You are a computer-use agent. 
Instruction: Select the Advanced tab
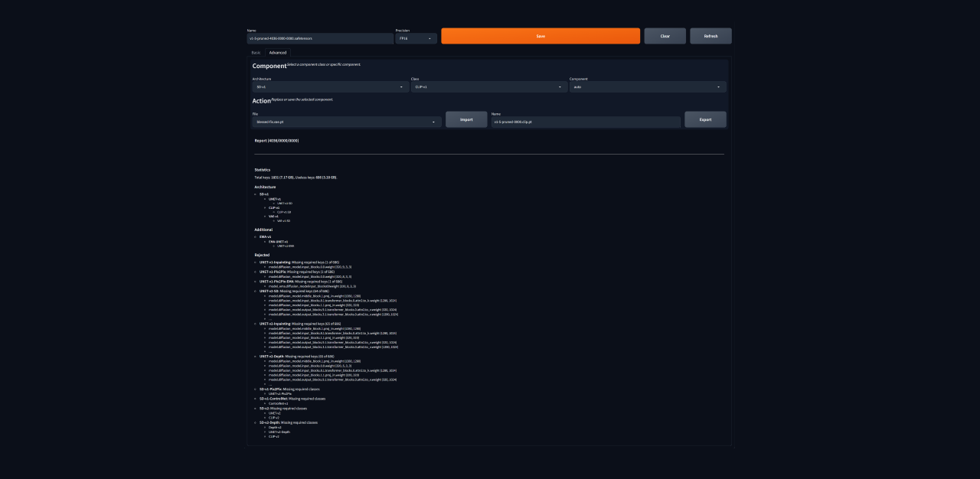tap(278, 53)
